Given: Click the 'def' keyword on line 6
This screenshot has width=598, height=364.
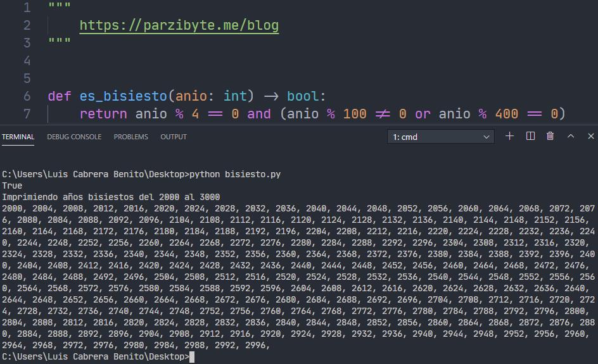Looking at the screenshot, I should click(x=60, y=96).
